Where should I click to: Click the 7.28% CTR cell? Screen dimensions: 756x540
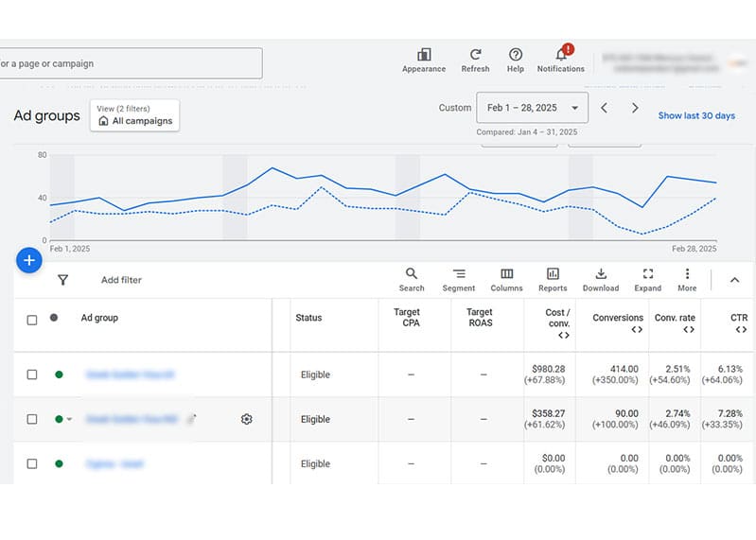coord(730,413)
